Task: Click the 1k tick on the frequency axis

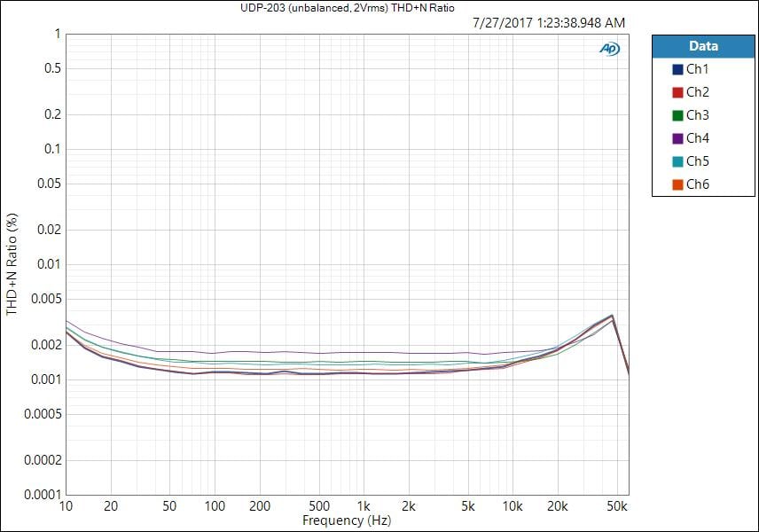Action: (364, 506)
